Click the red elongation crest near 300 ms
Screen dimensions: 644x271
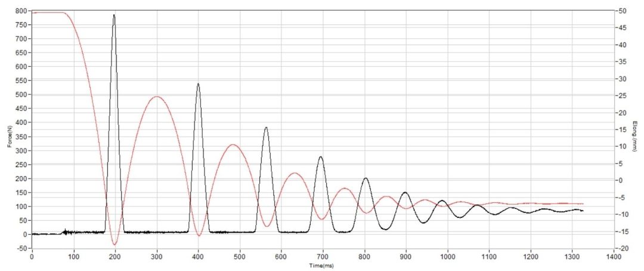point(156,97)
